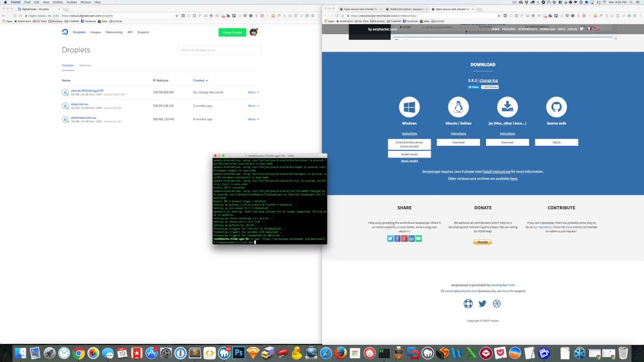644x362 pixels.
Task: Click the Windows download icon
Action: coord(409,107)
